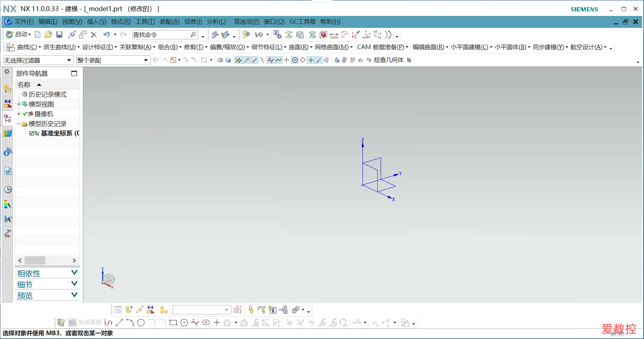The height and width of the screenshot is (339, 644).
Task: Toggle the Snap Quadrant Point option
Action: (303, 60)
